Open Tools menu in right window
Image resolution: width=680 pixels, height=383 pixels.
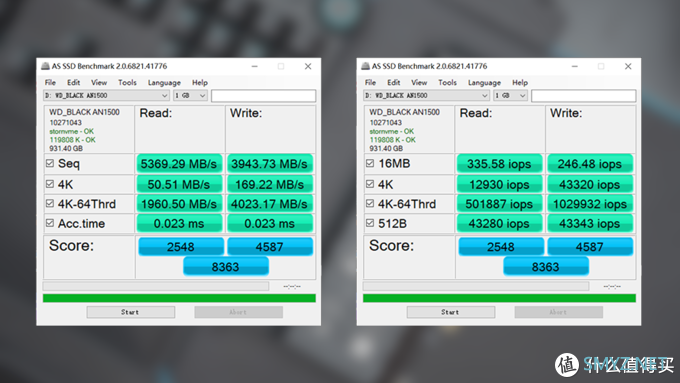click(447, 82)
